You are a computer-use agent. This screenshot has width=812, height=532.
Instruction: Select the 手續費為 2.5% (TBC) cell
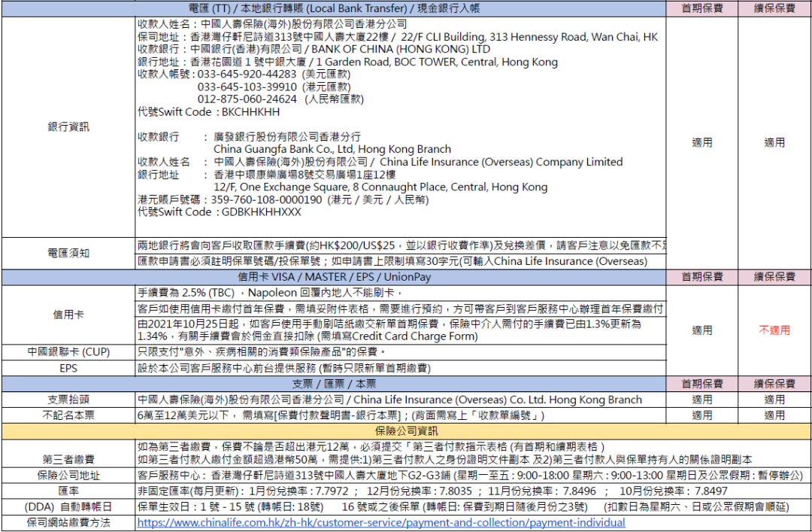(400, 293)
